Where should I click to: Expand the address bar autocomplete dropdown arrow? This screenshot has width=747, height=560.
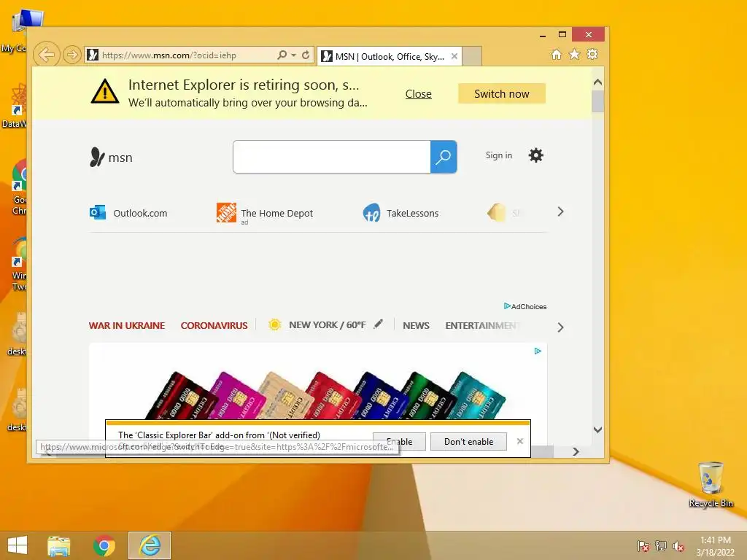coord(293,55)
